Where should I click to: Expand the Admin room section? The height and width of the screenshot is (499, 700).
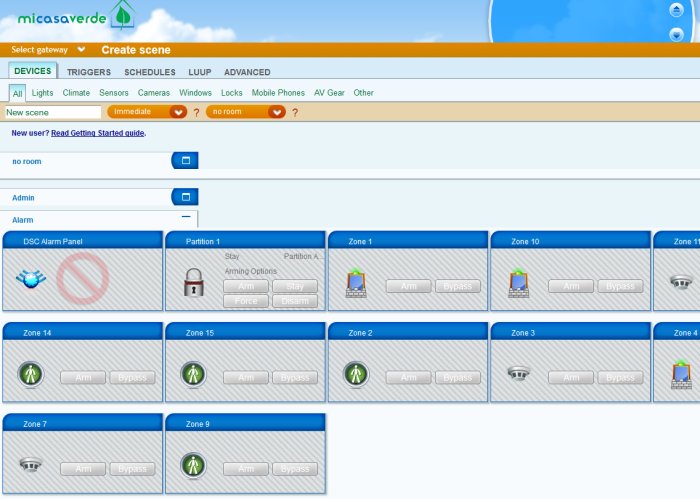pyautogui.click(x=185, y=197)
